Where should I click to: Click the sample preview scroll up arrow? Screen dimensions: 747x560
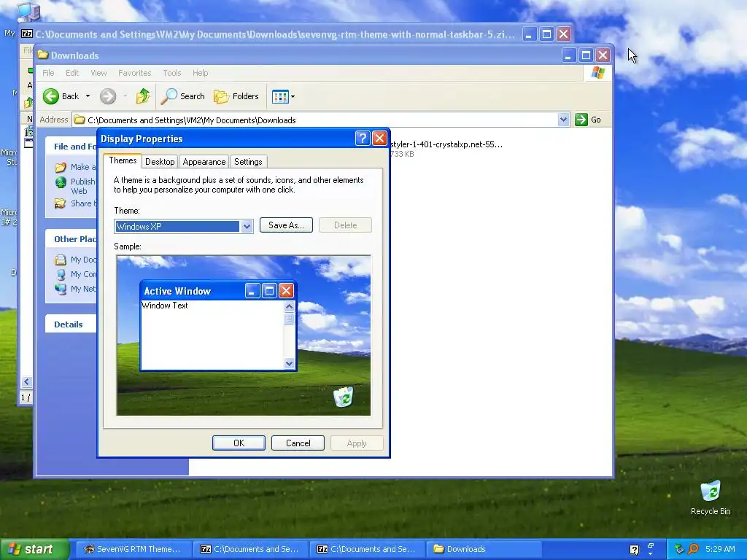click(x=289, y=307)
